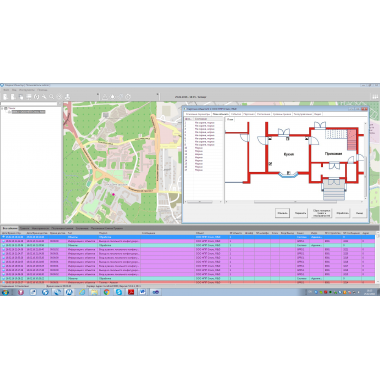Select the joystick-shaped icon ending the left toolbar group
This screenshot has height=380, width=380.
pyautogui.click(x=67, y=97)
